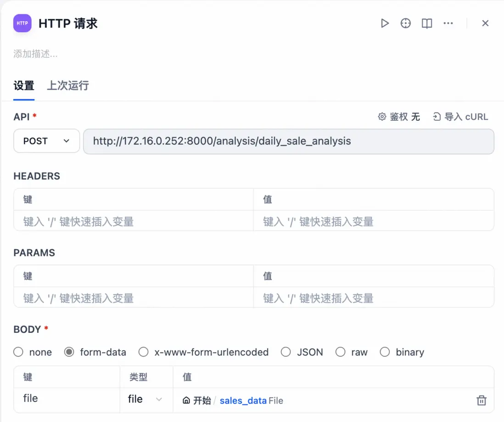
Task: Click the purple HTTP node icon
Action: tap(22, 23)
